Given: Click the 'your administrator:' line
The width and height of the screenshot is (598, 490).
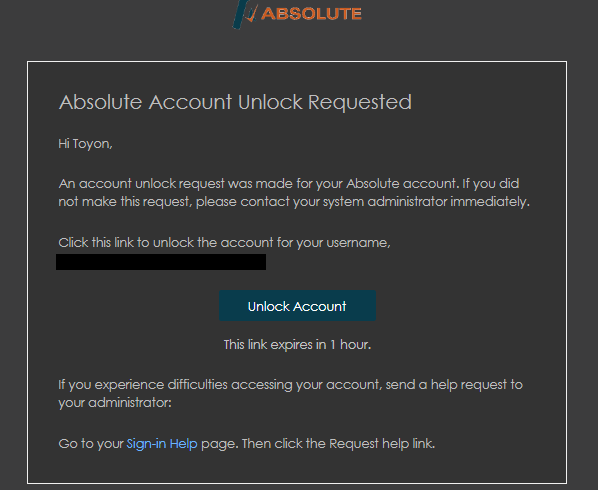Looking at the screenshot, I should pyautogui.click(x=115, y=403).
